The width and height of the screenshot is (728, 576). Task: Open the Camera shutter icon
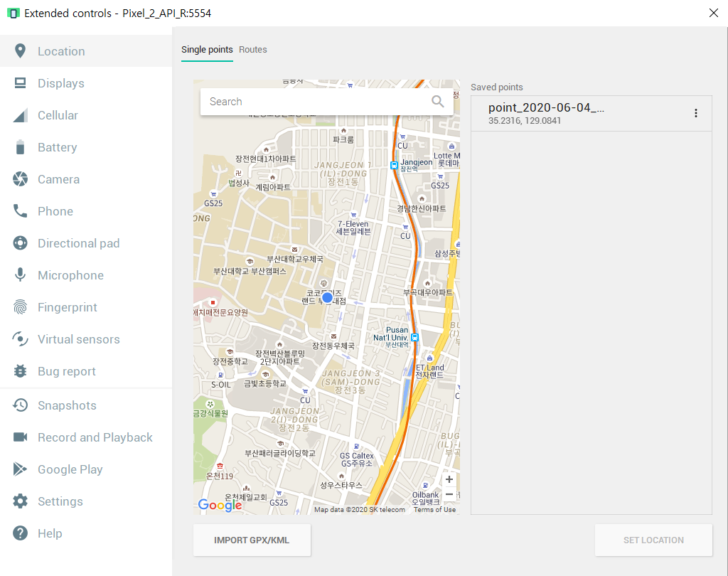[20, 179]
